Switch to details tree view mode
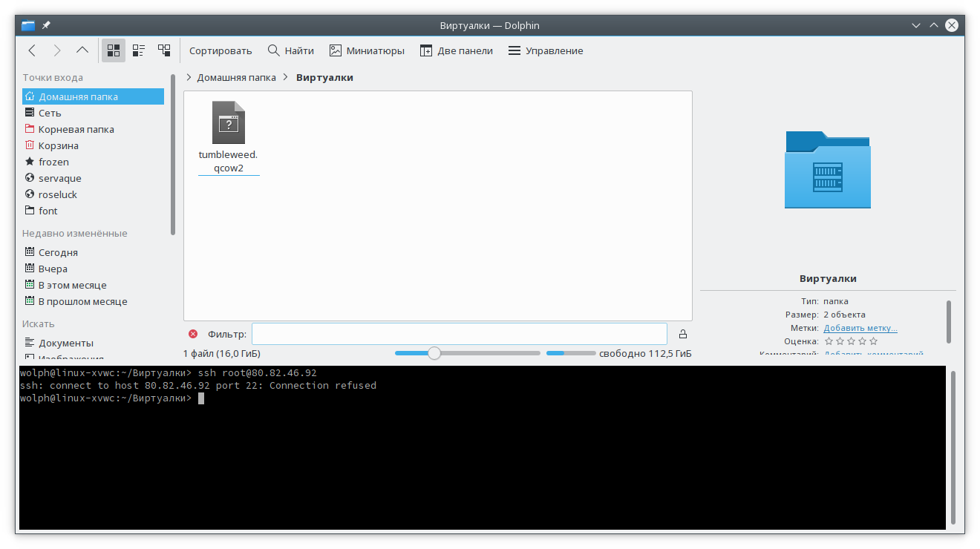 164,50
